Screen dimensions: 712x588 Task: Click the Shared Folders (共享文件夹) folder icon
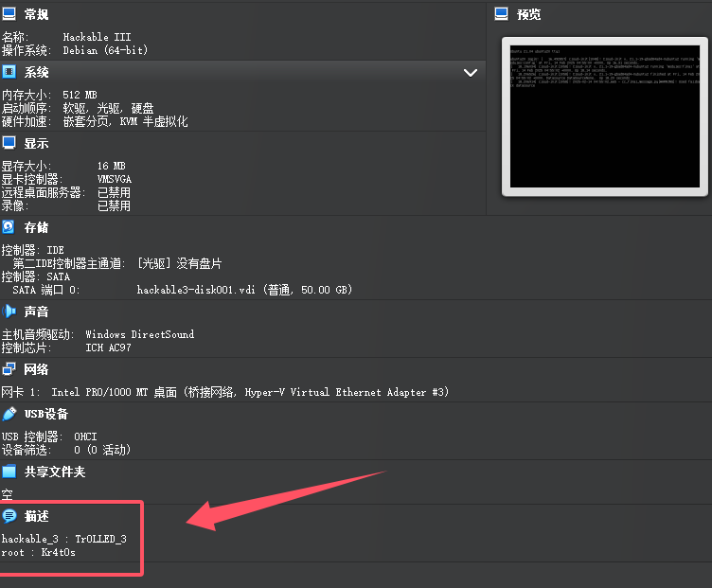click(9, 472)
